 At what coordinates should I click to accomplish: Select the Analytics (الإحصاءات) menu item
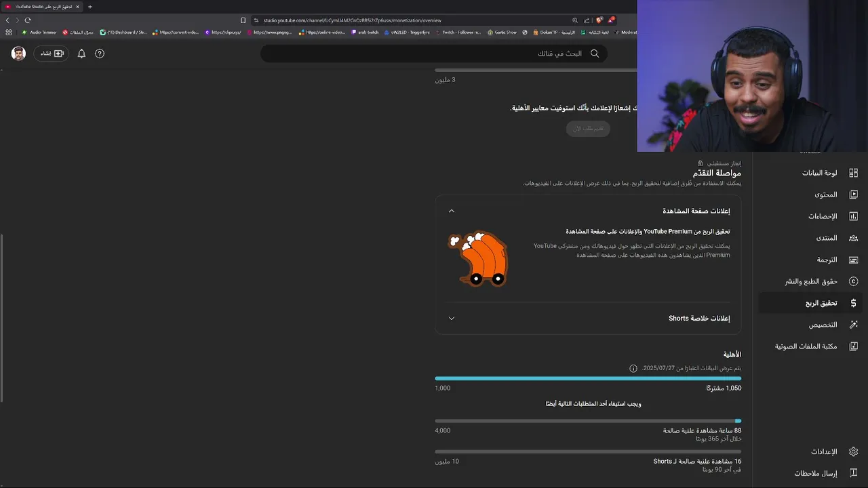[808, 216]
